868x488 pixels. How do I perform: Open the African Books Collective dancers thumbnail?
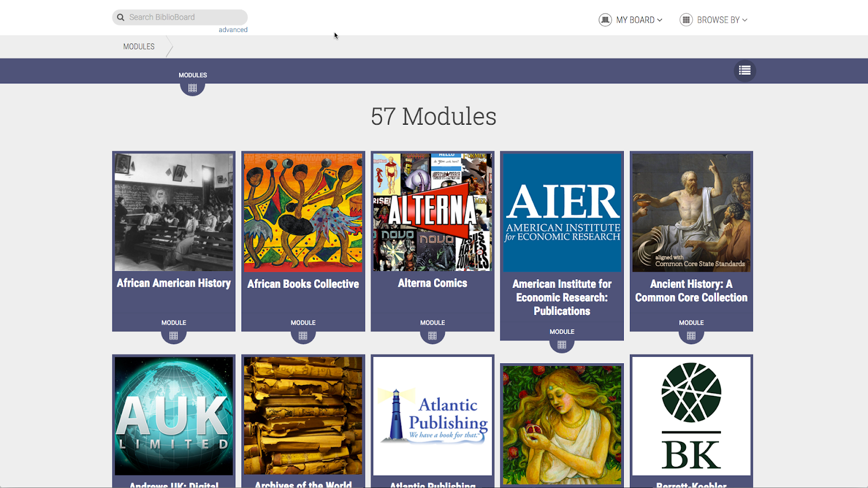303,213
